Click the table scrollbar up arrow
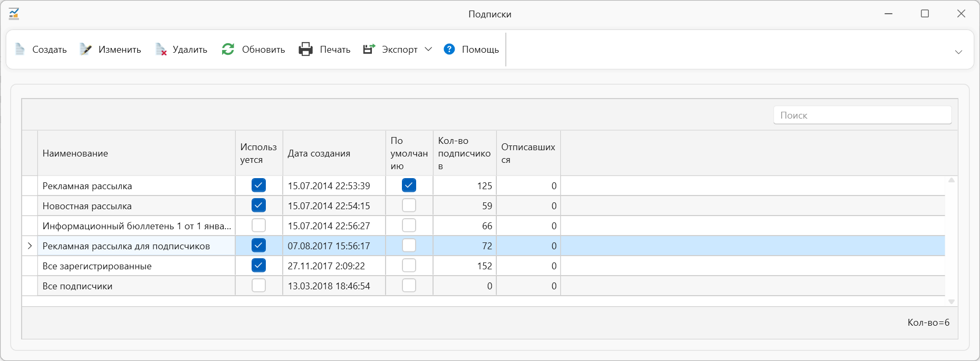The width and height of the screenshot is (980, 361). pos(952,180)
